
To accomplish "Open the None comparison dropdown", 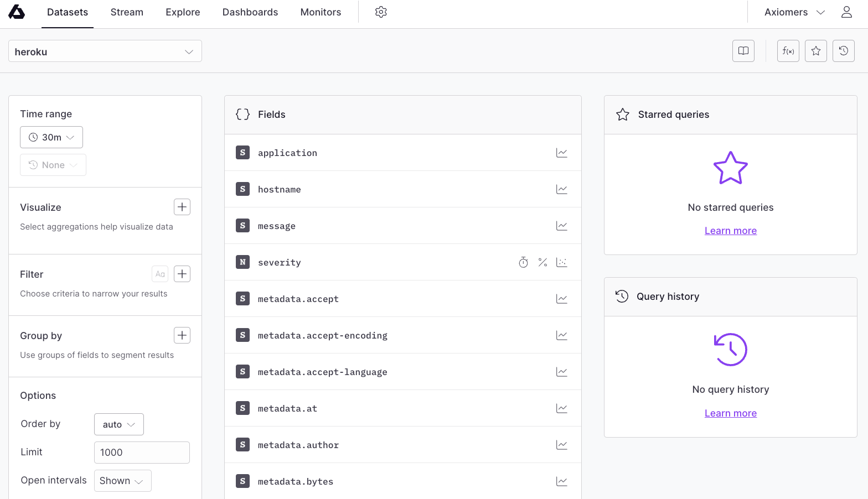I will pos(53,165).
